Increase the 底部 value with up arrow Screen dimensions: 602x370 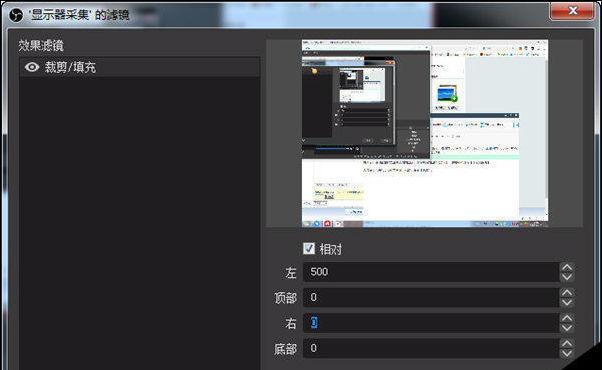point(567,344)
